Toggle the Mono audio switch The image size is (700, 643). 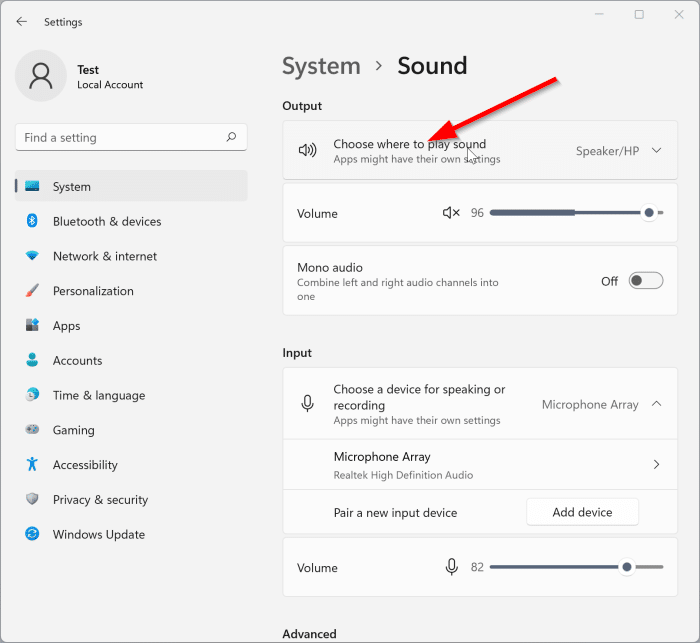point(646,280)
